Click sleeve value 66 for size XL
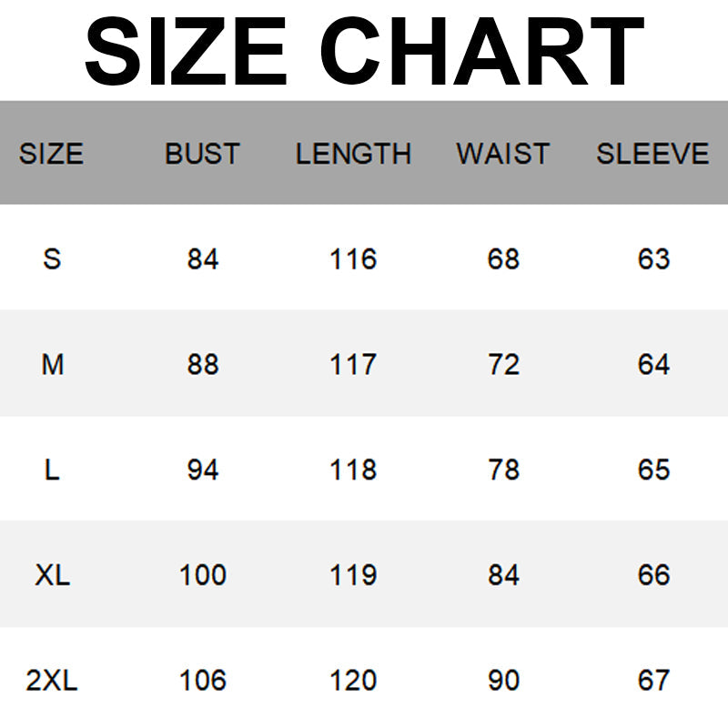Image resolution: width=728 pixels, height=728 pixels. coord(653,575)
